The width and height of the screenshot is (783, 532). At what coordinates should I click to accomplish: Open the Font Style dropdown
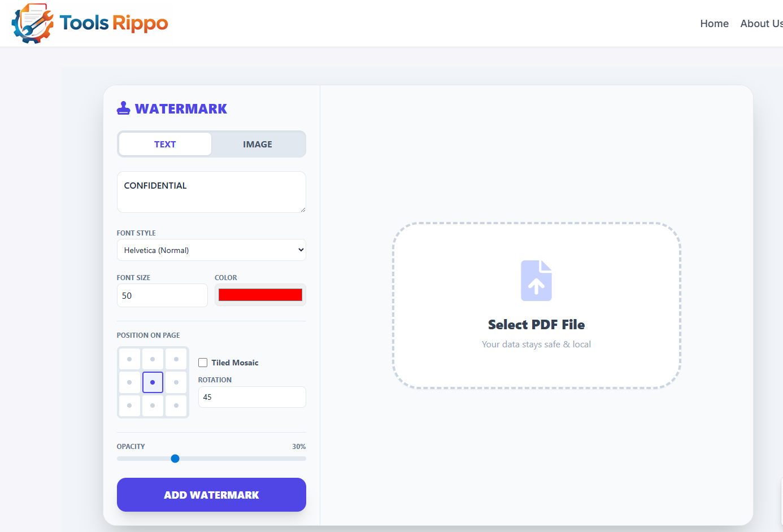211,250
